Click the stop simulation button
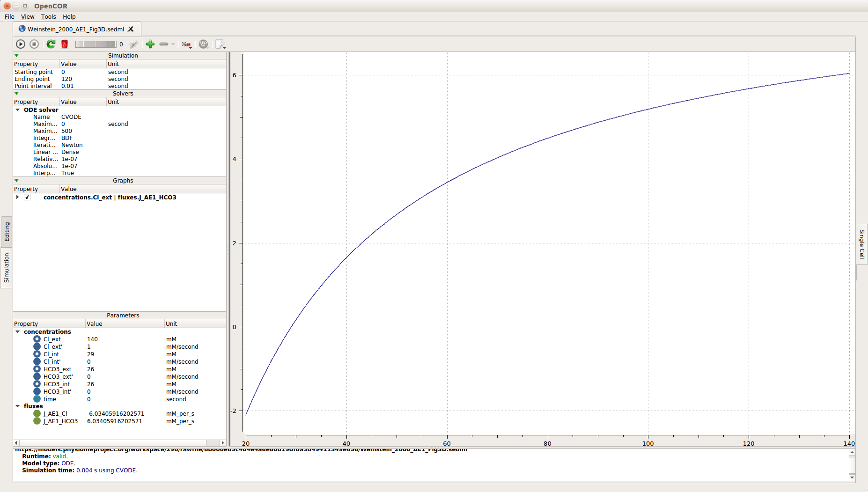 pyautogui.click(x=34, y=44)
